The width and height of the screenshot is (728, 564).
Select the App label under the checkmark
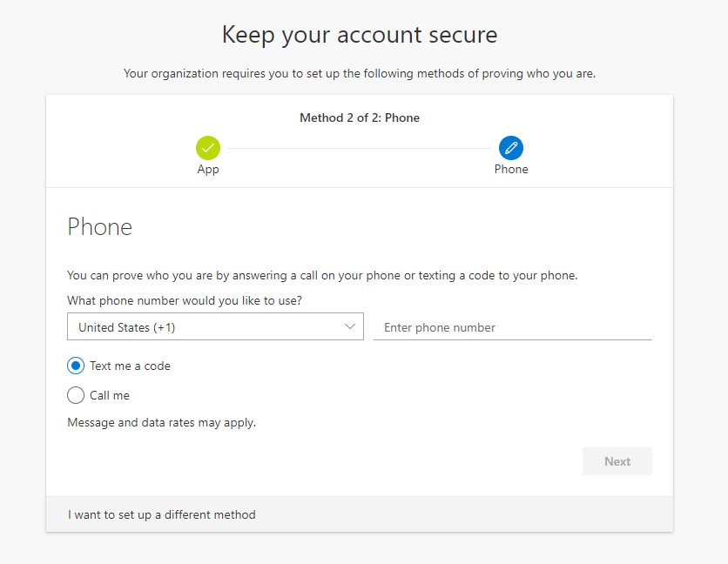pyautogui.click(x=208, y=170)
